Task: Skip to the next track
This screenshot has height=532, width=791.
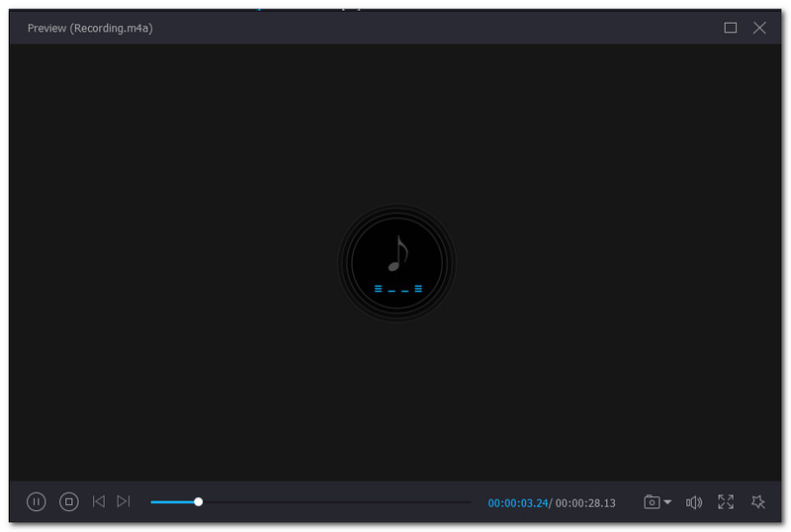Action: click(x=123, y=501)
